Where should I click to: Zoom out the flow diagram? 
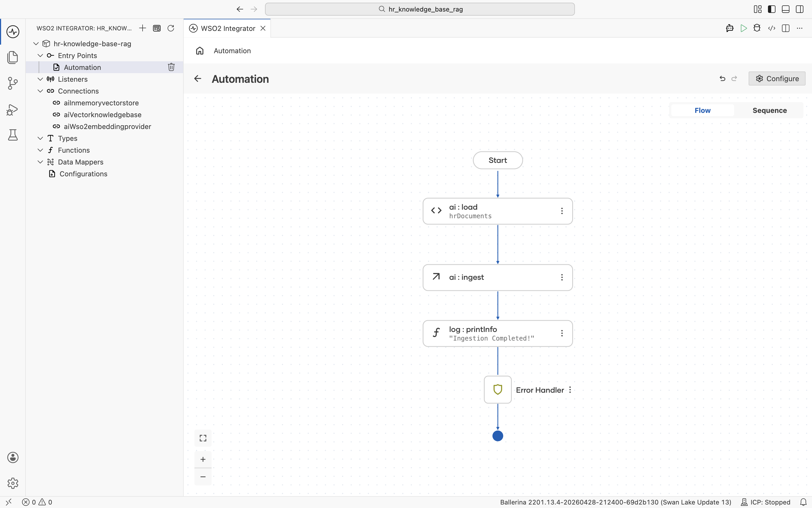203,477
